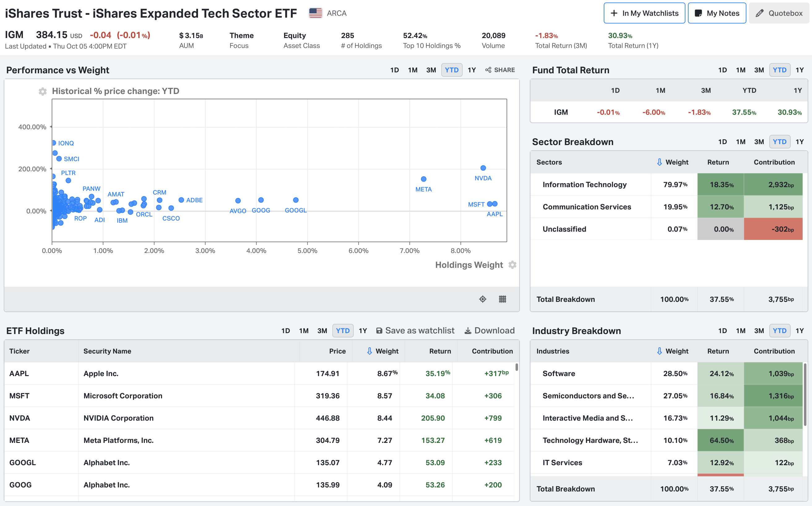Sort ETF Holdings by Price column
Image resolution: width=812 pixels, height=506 pixels.
pyautogui.click(x=337, y=351)
